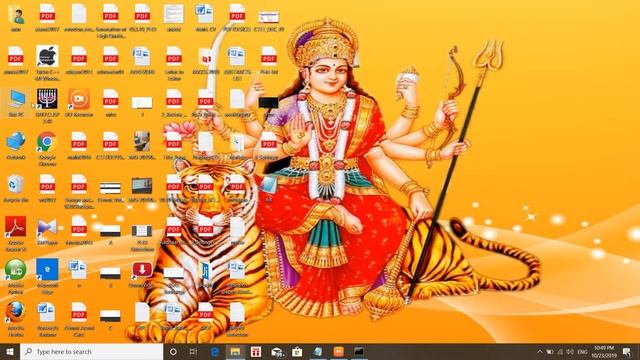Select the black rectangle thumbnail near sword

[269, 102]
